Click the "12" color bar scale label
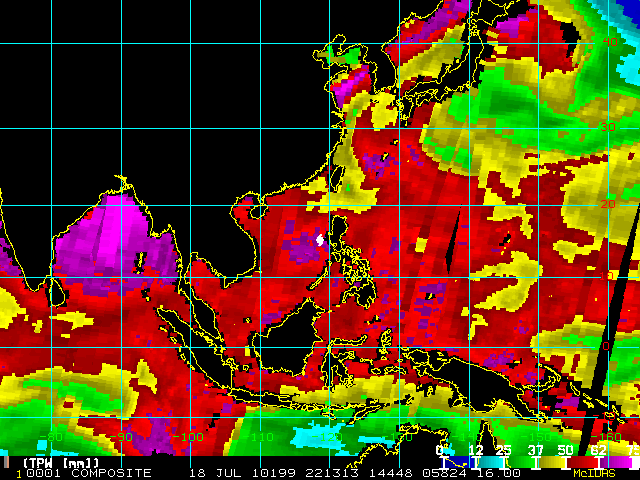640x480 pixels. [x=476, y=450]
